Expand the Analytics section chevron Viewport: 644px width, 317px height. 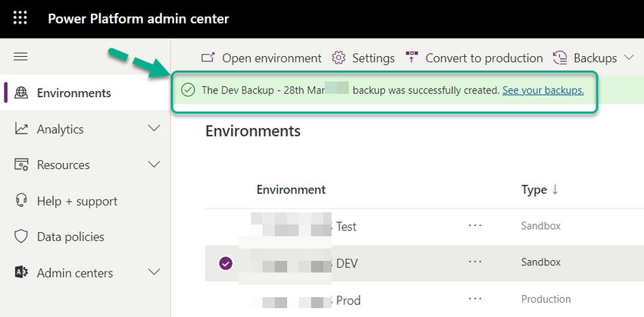click(x=154, y=129)
